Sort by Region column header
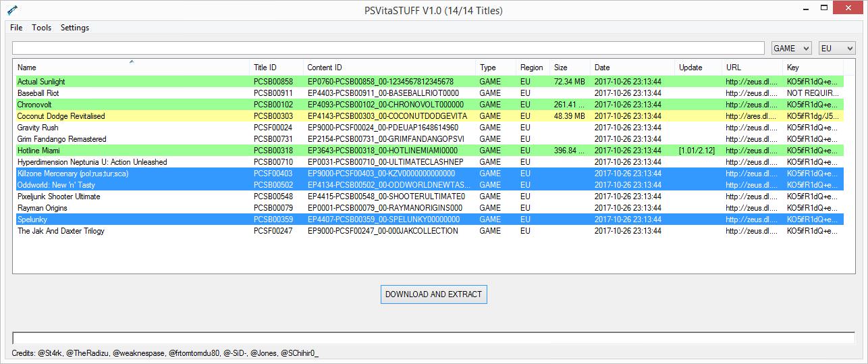The image size is (868, 364). 533,68
